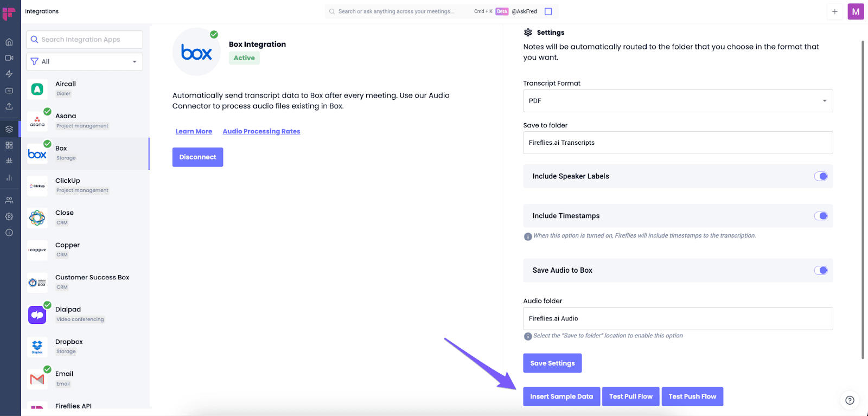
Task: Toggle Include Timestamps switch
Action: tap(821, 216)
